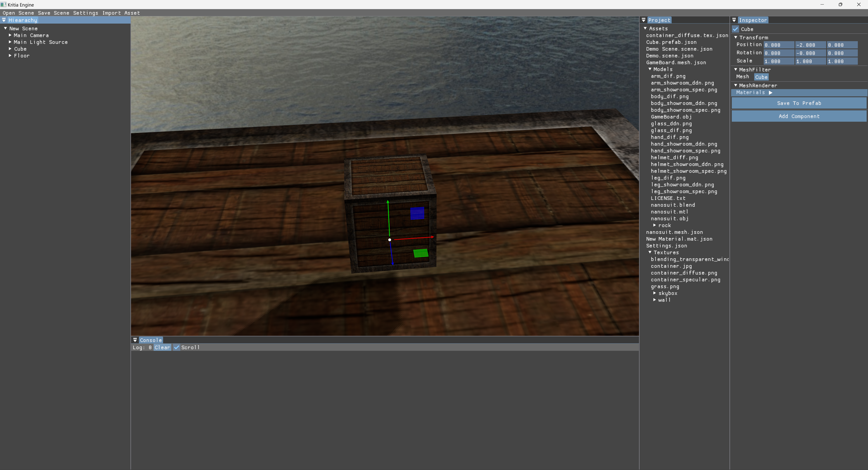868x470 pixels.
Task: Select New Material.mat.json file
Action: [x=679, y=239]
